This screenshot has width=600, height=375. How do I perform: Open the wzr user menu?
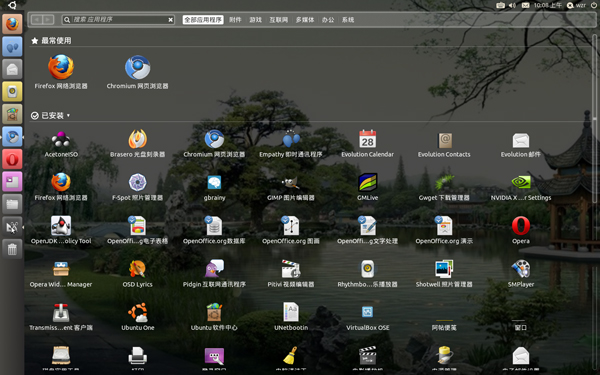pyautogui.click(x=576, y=5)
